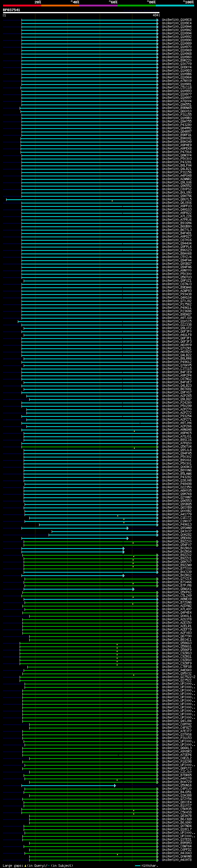Open the UniRef100_Q1H9C8 hit link

pyautogui.click(x=177, y=20)
